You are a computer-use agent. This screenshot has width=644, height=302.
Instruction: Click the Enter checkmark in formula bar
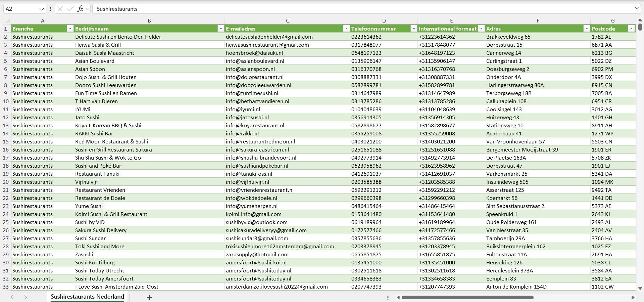tap(70, 9)
